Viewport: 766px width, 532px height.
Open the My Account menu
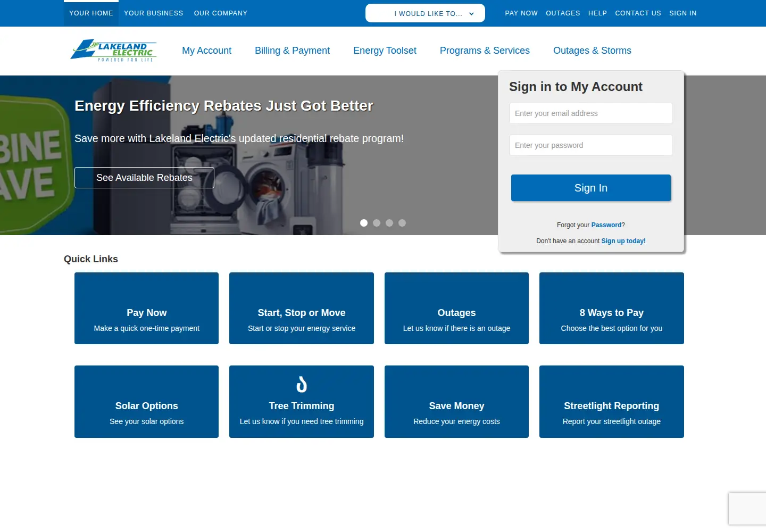(207, 51)
